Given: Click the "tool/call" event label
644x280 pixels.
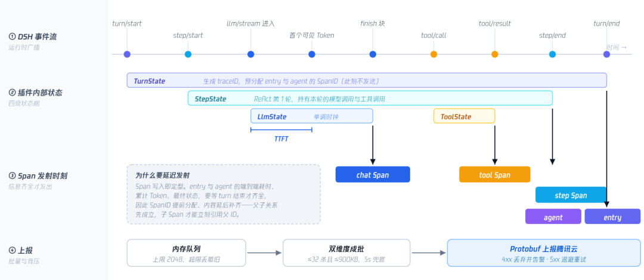Looking at the screenshot, I should pos(434,35).
